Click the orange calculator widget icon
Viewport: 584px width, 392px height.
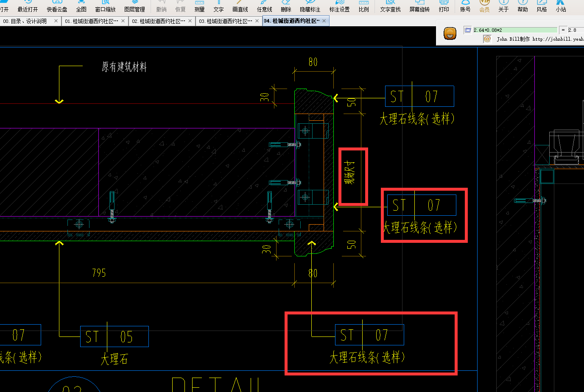click(x=450, y=33)
